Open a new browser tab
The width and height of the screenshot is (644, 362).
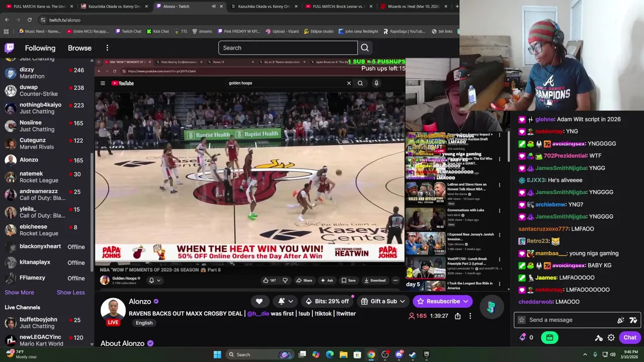456,7
